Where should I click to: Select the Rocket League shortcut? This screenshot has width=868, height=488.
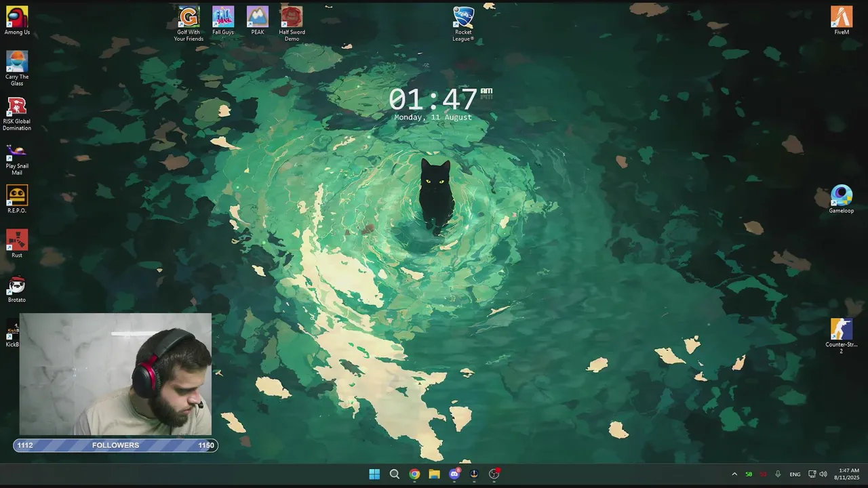pos(463,24)
